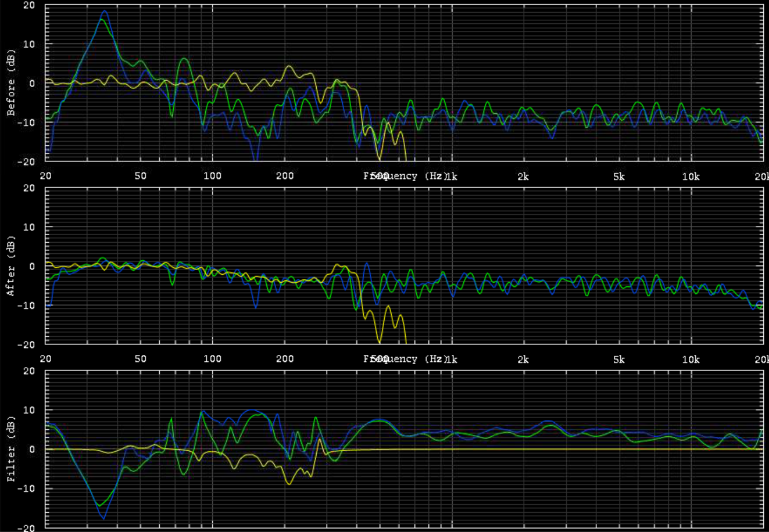Click the blue curve's deepest trough in Filter graph
The height and width of the screenshot is (532, 769).
103,518
